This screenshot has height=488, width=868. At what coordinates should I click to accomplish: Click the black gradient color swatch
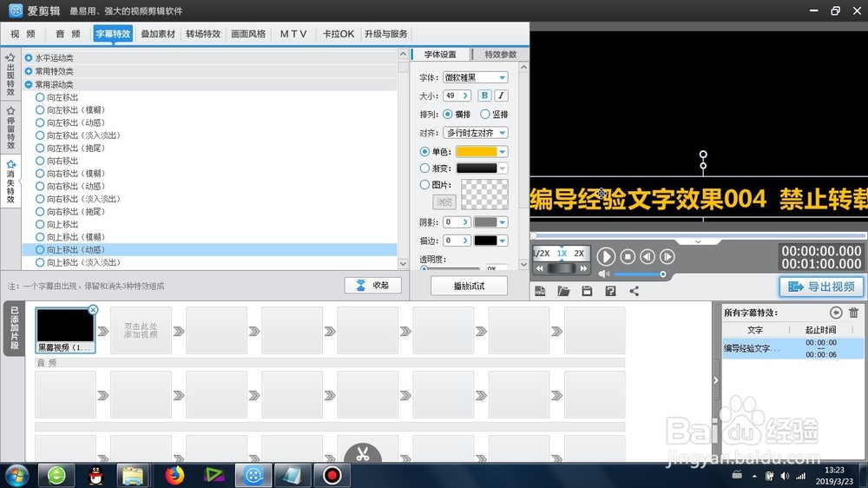[476, 168]
